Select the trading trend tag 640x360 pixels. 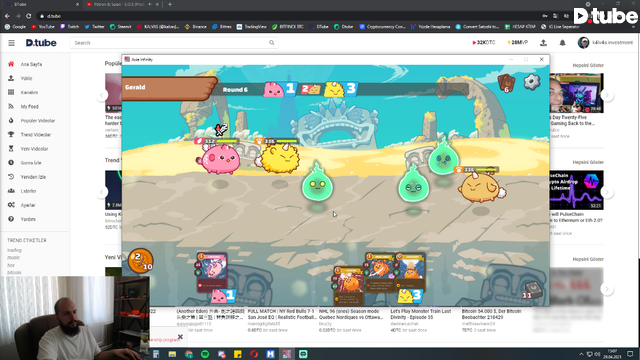pos(14,250)
